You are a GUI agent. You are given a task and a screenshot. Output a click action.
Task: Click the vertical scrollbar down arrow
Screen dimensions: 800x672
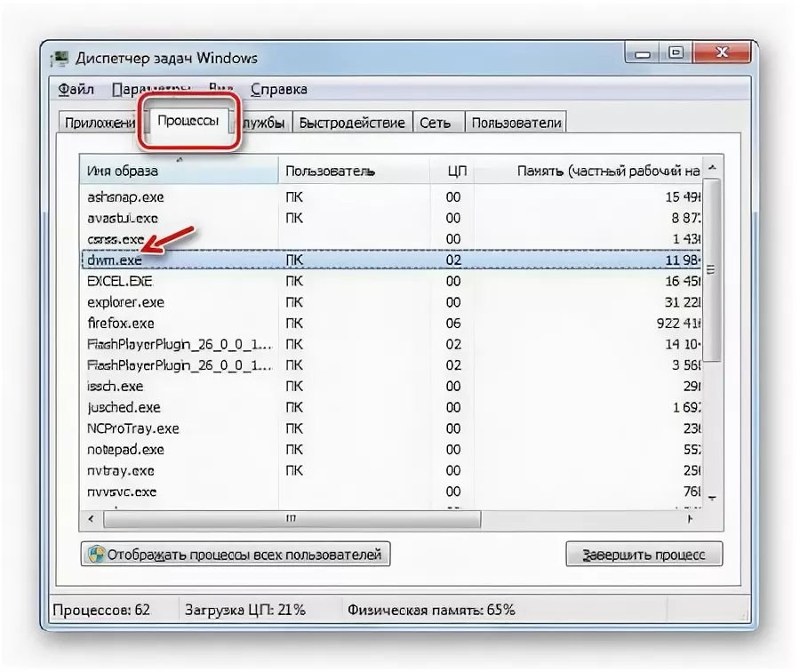point(712,498)
